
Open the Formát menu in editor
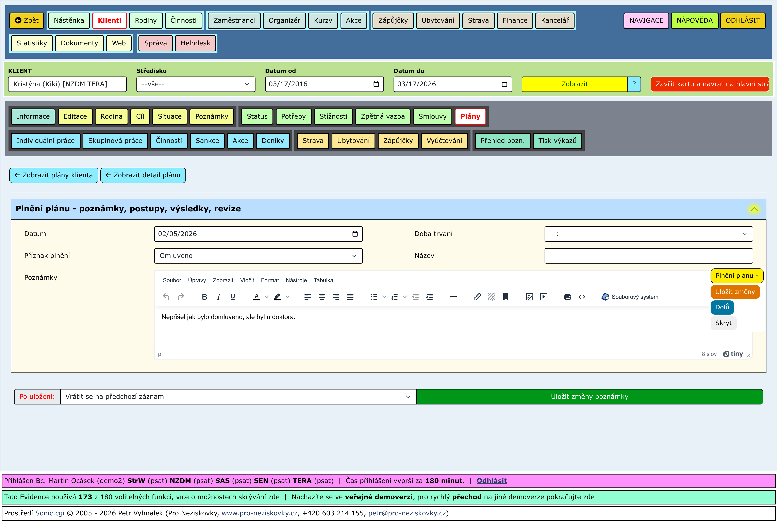tap(269, 281)
